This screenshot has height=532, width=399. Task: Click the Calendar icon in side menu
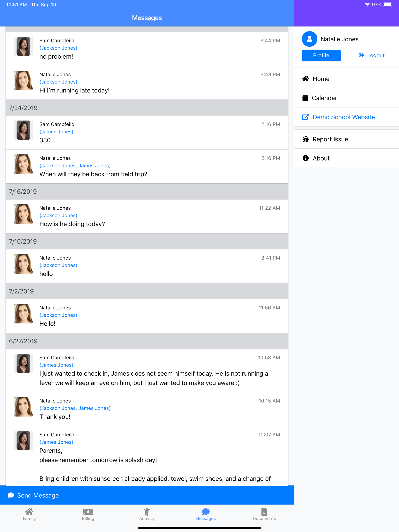point(305,98)
